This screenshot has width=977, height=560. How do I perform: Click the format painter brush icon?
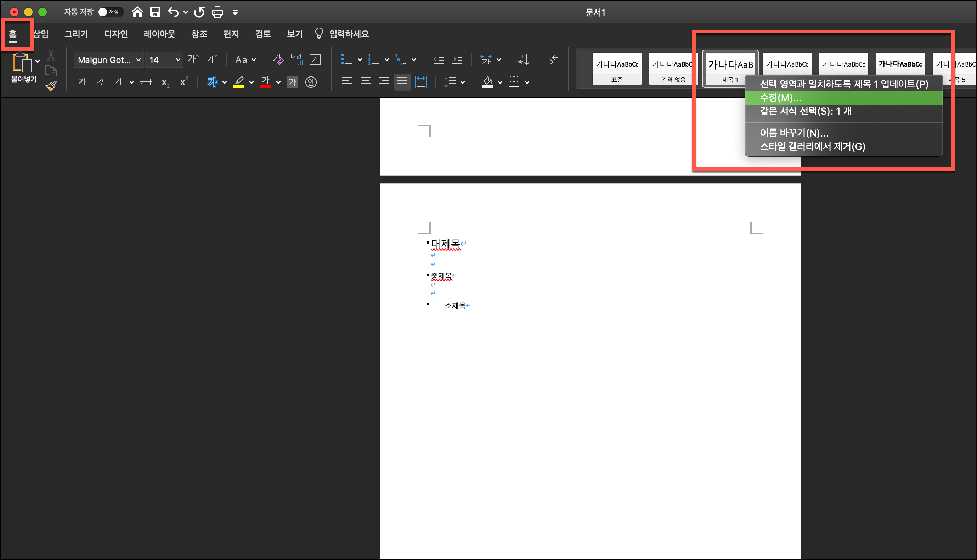[x=51, y=85]
